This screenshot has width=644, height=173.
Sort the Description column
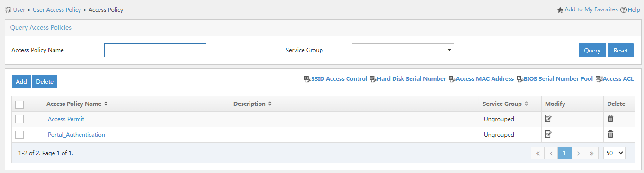click(270, 104)
